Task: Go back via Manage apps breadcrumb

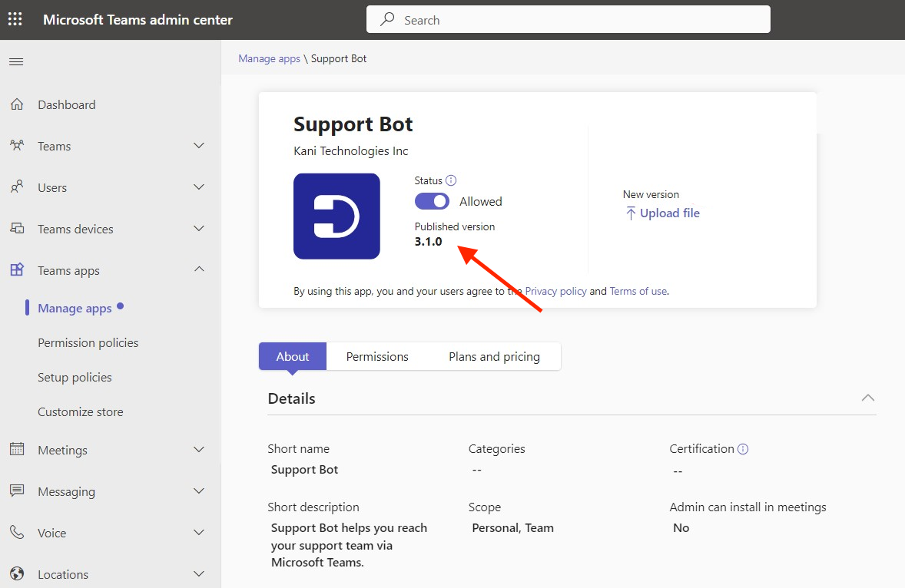Action: point(269,58)
